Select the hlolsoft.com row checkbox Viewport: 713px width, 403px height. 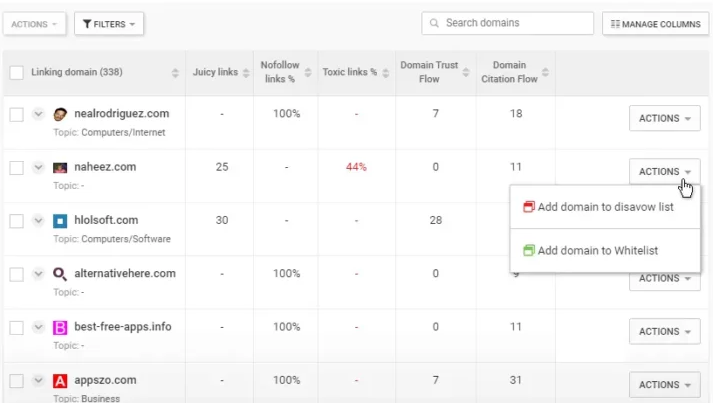coord(17,221)
